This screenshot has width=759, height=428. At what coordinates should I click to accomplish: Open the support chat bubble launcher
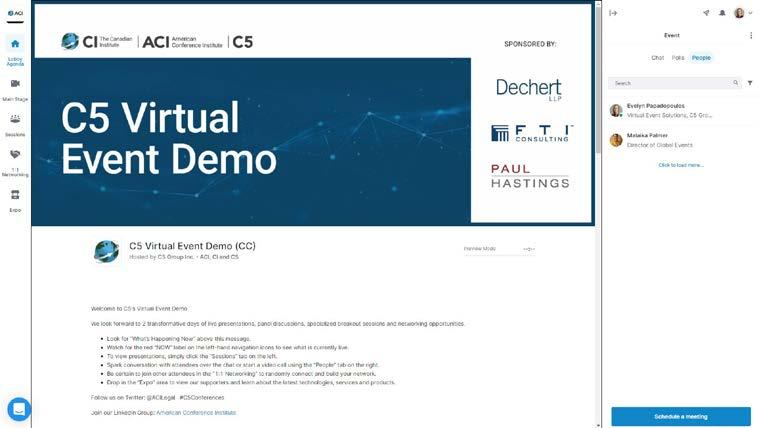(x=19, y=409)
